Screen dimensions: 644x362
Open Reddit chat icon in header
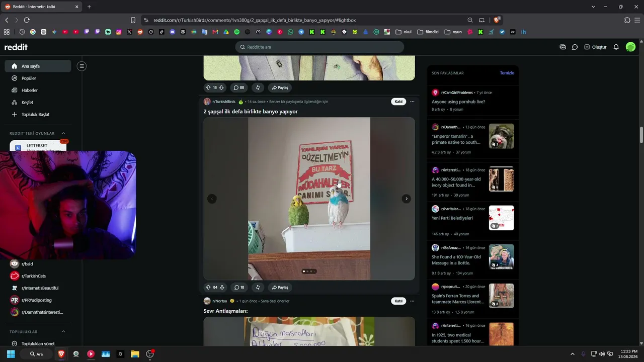click(x=575, y=47)
